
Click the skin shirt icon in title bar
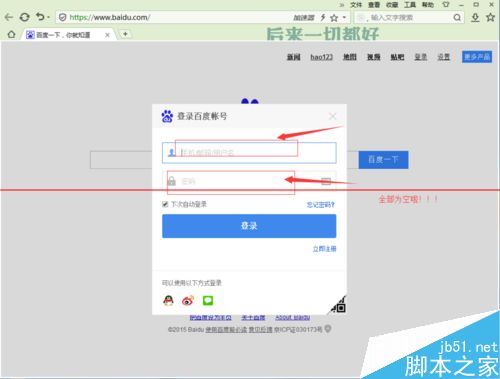tap(446, 5)
